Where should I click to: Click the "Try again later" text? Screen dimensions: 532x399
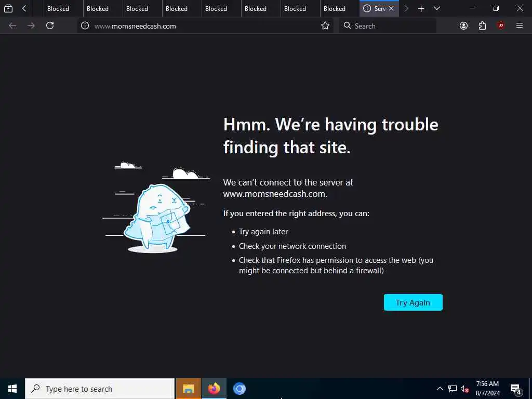[x=263, y=232]
